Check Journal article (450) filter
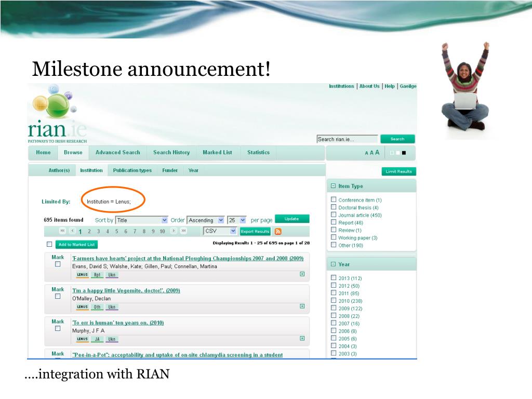Image resolution: width=532 pixels, height=399 pixels. (334, 215)
